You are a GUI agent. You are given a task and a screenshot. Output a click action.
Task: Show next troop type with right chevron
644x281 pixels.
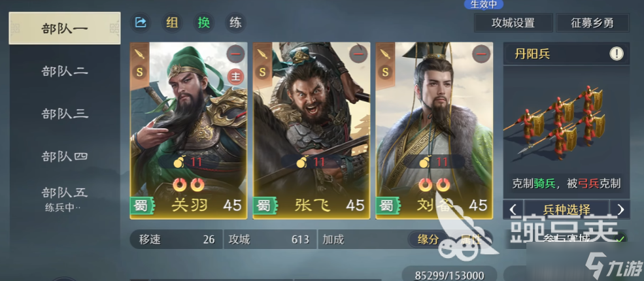pyautogui.click(x=620, y=210)
